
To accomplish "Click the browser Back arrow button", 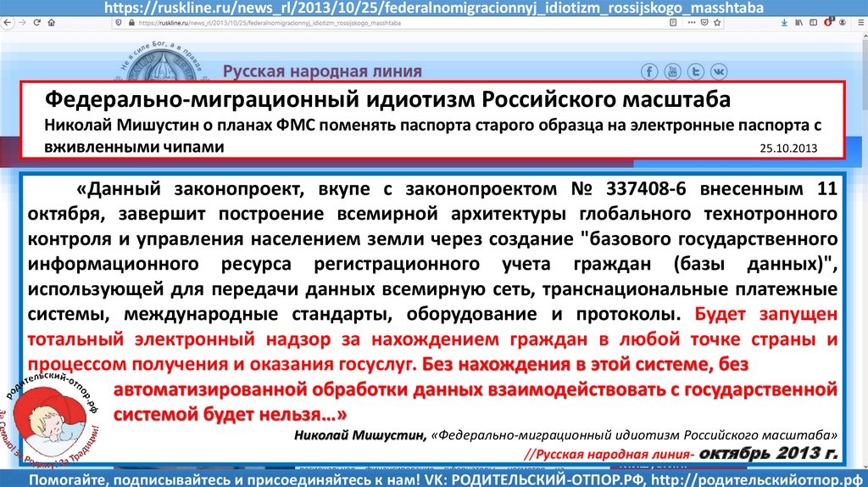I will tap(7, 23).
